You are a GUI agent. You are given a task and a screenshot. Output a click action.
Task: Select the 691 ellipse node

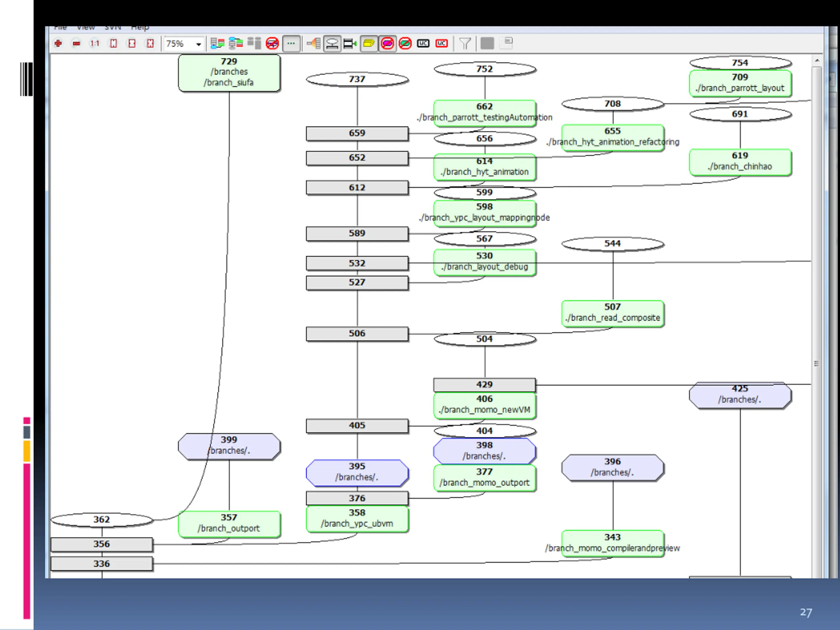point(741,114)
